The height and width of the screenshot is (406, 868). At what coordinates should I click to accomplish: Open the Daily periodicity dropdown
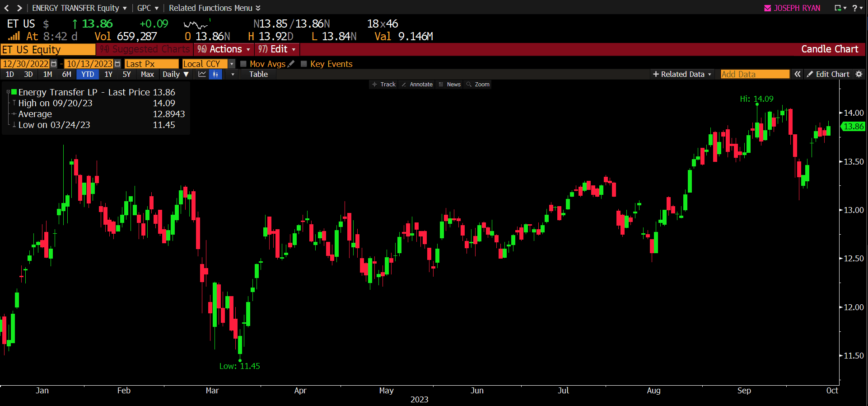click(x=175, y=74)
